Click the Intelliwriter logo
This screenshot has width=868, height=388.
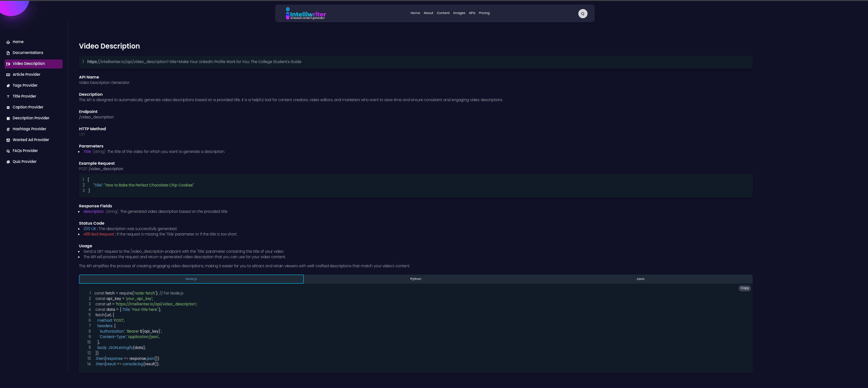click(x=306, y=14)
